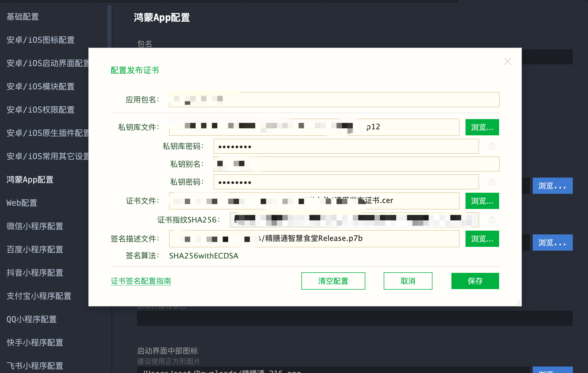Click paste icon beside 私钥密码 field

pos(492,182)
